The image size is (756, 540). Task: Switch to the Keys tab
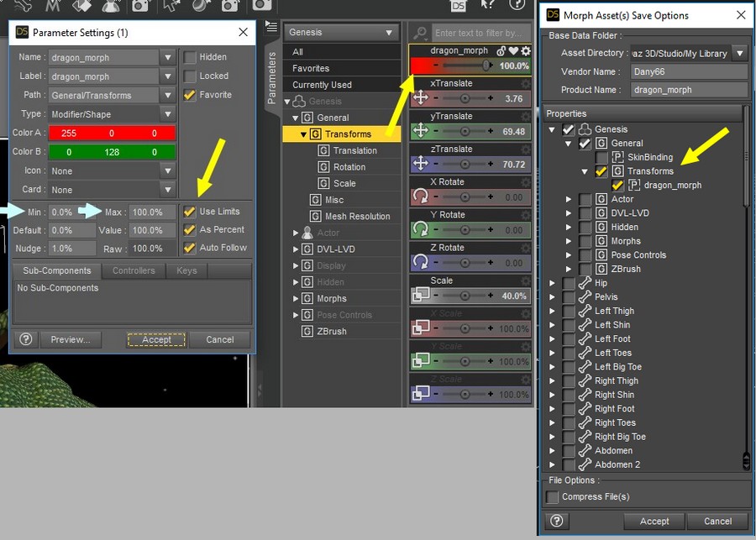click(186, 270)
